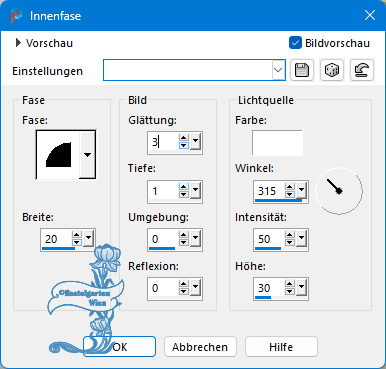The width and height of the screenshot is (386, 369).
Task: Click PaintShop Pro logo in title bar
Action: click(x=16, y=16)
